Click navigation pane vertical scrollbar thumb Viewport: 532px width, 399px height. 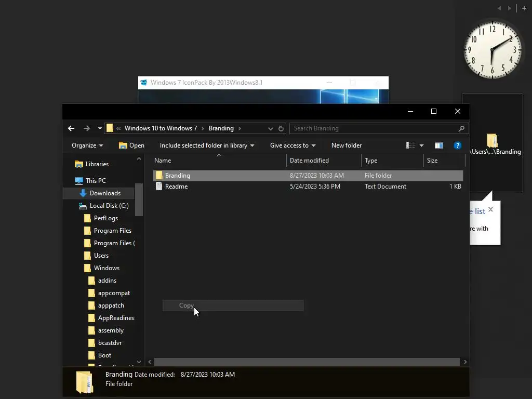coord(139,199)
